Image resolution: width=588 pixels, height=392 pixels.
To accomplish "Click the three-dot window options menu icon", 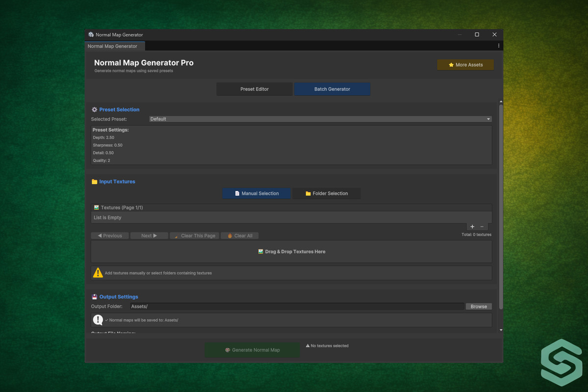I will (498, 46).
